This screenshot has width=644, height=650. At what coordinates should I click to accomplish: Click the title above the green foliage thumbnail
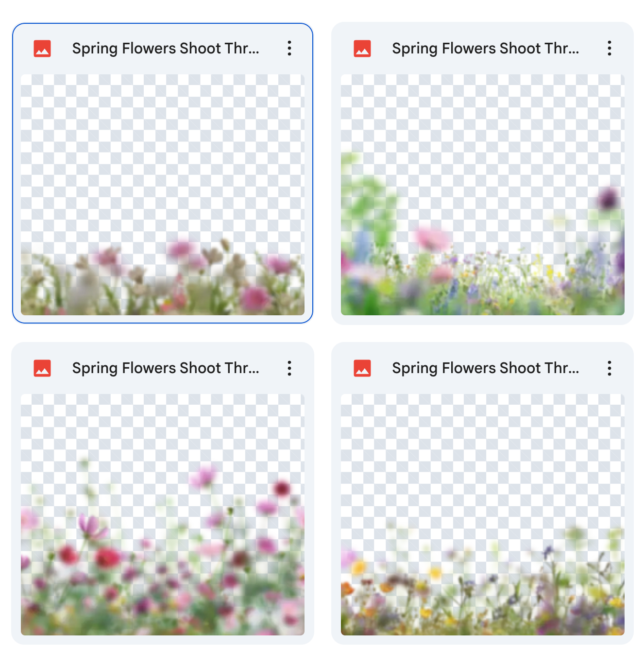(x=486, y=49)
